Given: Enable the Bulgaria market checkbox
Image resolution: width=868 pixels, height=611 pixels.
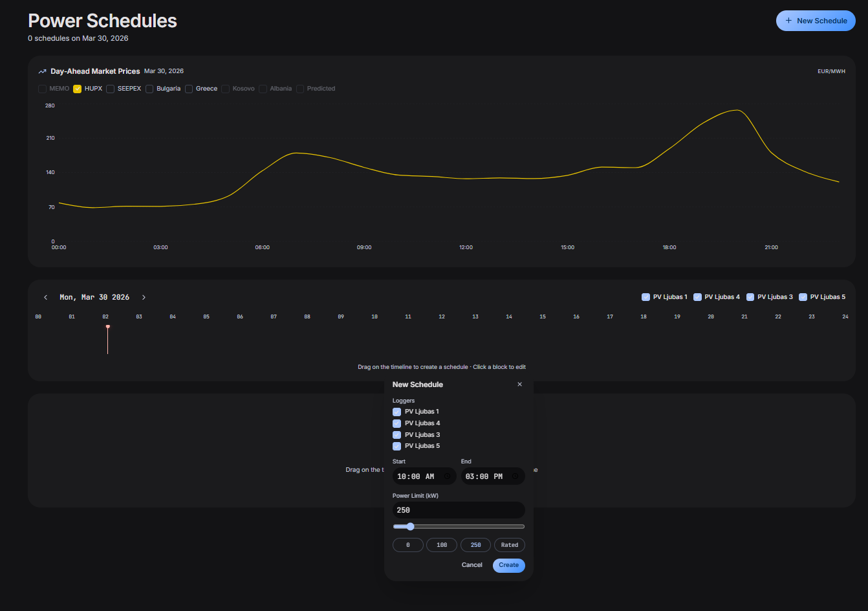Looking at the screenshot, I should 149,89.
